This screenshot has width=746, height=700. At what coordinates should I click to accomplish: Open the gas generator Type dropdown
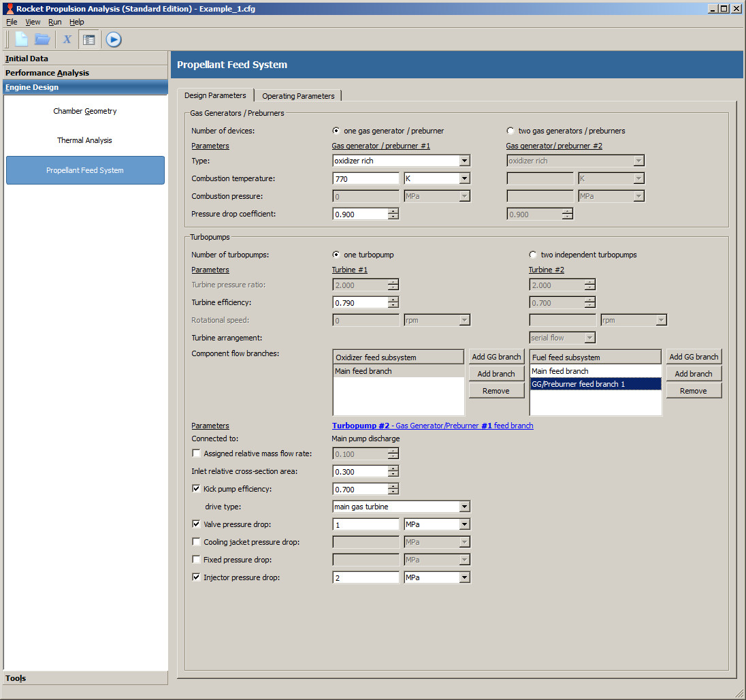click(464, 161)
